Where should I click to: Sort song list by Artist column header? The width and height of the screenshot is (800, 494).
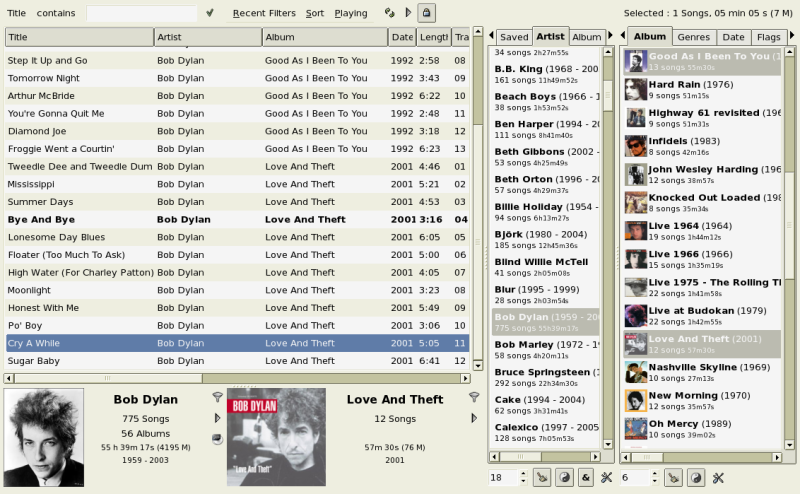[x=208, y=37]
